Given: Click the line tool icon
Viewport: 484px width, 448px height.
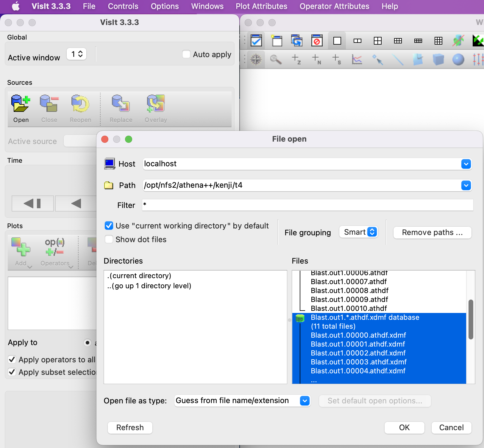Looking at the screenshot, I should tap(398, 59).
